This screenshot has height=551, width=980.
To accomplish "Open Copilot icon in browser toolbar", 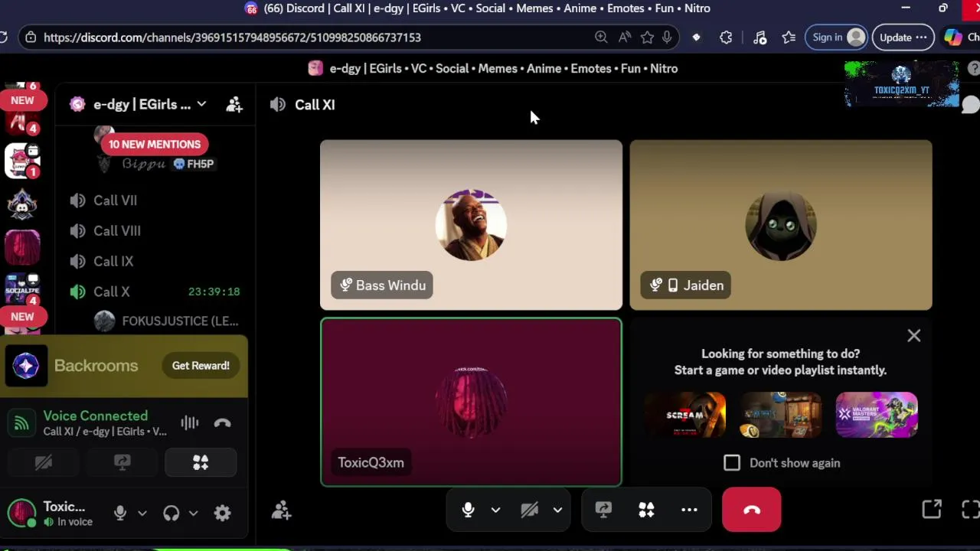I will point(952,37).
